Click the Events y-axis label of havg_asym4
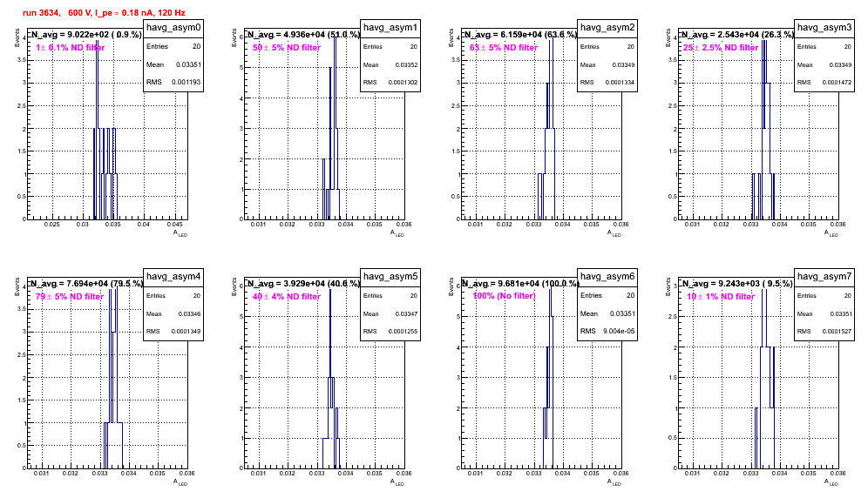Viewport: 868px width, 498px height. click(17, 286)
